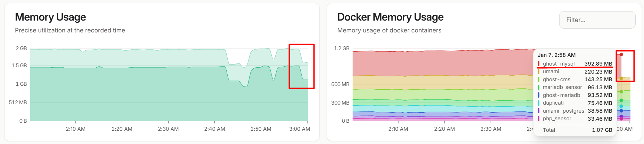Click the yellow umami legend swatch
The width and height of the screenshot is (644, 144).
[x=538, y=71]
